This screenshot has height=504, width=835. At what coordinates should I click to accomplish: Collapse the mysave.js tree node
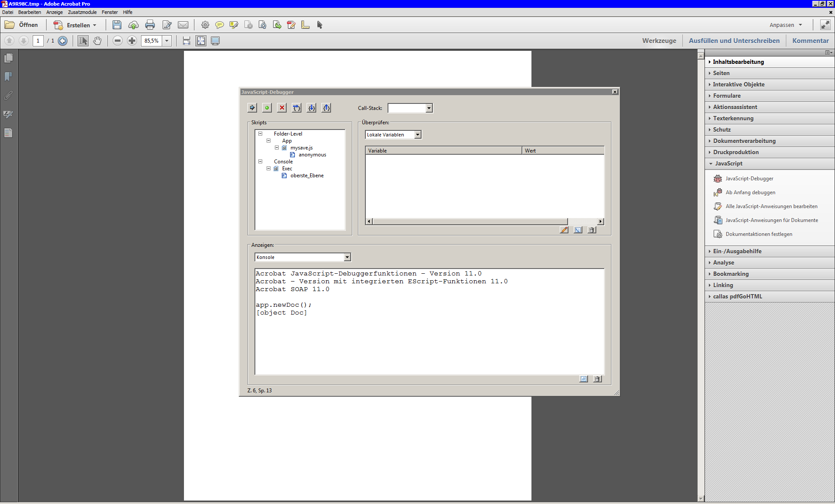[x=277, y=148]
